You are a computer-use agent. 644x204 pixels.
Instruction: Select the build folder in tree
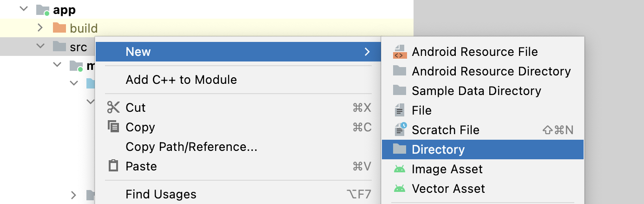point(84,28)
